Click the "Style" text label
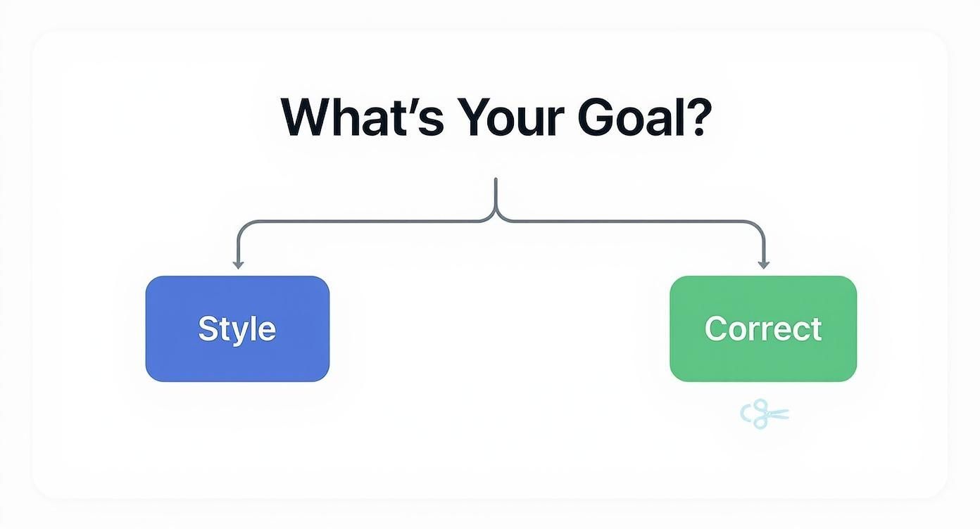Image resolution: width=980 pixels, height=529 pixels. point(237,329)
